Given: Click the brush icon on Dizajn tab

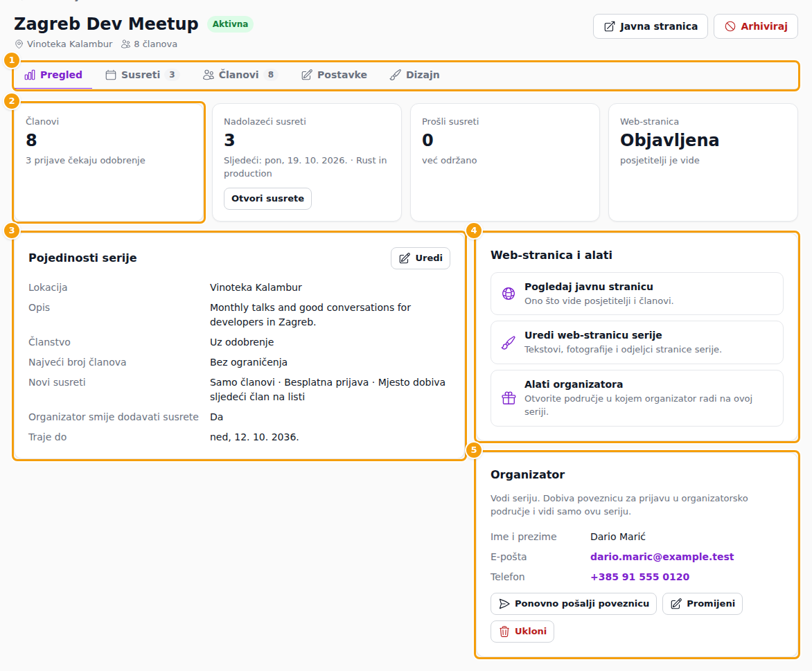Looking at the screenshot, I should pos(395,75).
